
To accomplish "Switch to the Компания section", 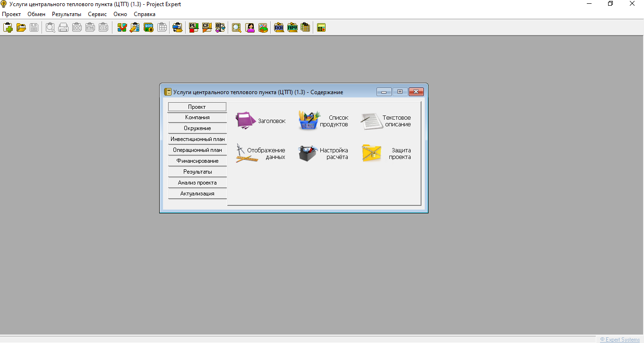I will [x=197, y=117].
